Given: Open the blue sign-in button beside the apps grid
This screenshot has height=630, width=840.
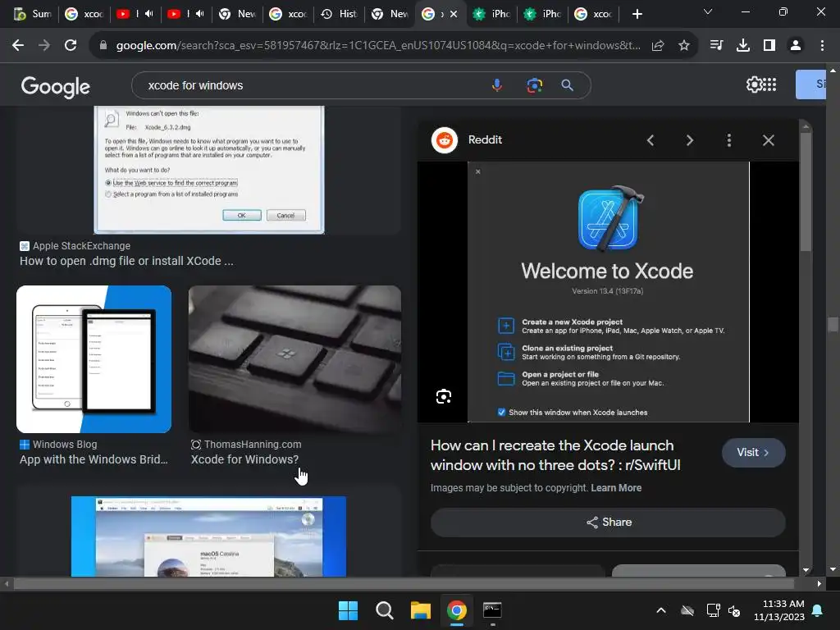Looking at the screenshot, I should click(810, 84).
